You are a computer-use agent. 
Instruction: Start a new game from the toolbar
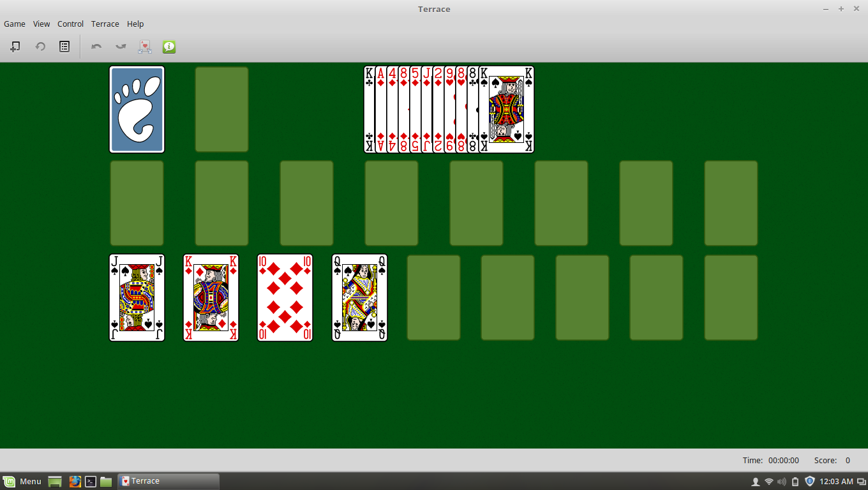(x=15, y=46)
